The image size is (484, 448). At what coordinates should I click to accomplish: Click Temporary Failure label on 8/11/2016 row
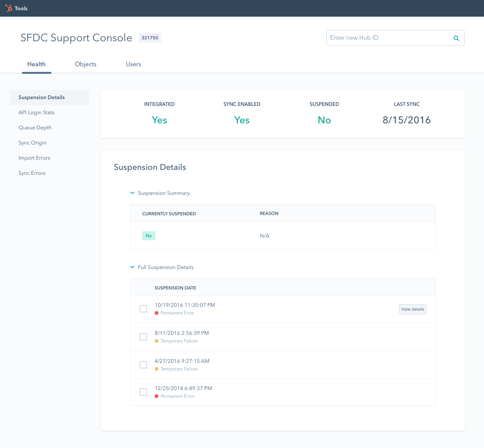pyautogui.click(x=179, y=341)
